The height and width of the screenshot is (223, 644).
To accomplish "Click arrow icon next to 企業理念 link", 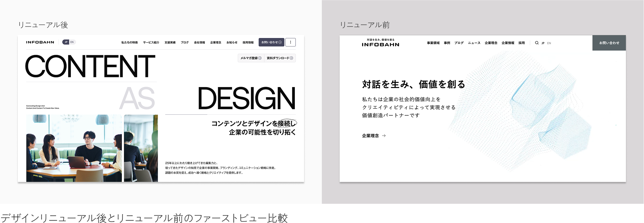I will pyautogui.click(x=384, y=136).
